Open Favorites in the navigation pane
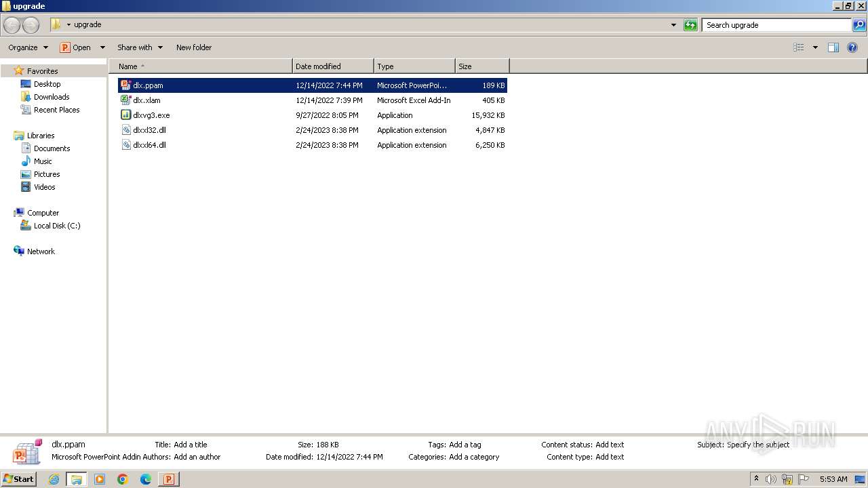 tap(42, 71)
